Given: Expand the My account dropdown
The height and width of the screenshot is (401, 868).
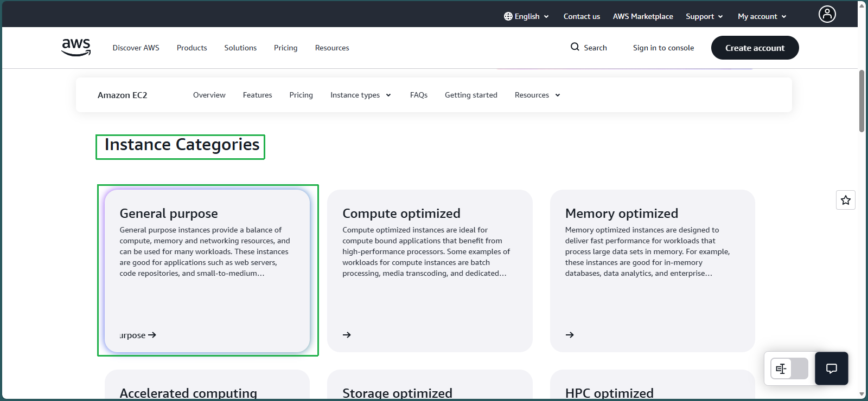Looking at the screenshot, I should 762,16.
